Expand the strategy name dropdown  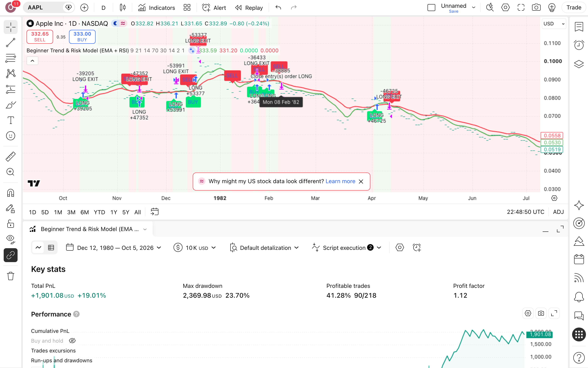point(145,229)
